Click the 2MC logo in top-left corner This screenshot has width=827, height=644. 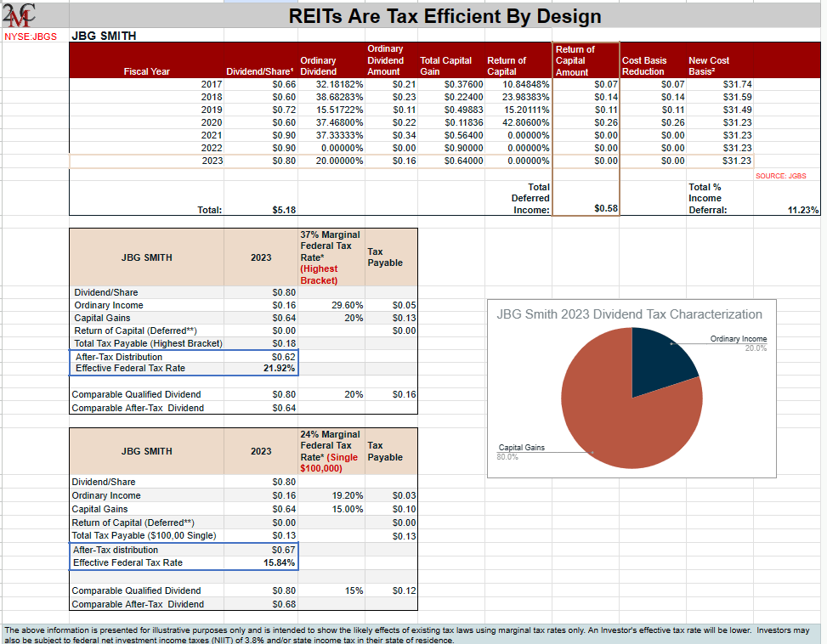click(19, 17)
